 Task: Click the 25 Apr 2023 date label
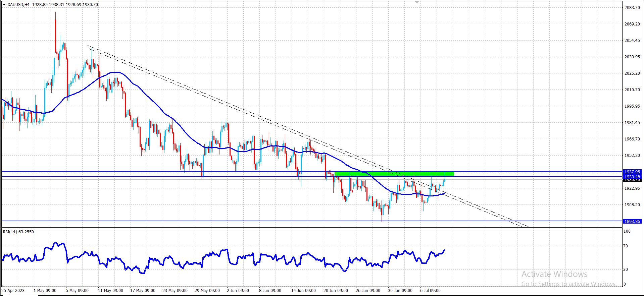13,290
